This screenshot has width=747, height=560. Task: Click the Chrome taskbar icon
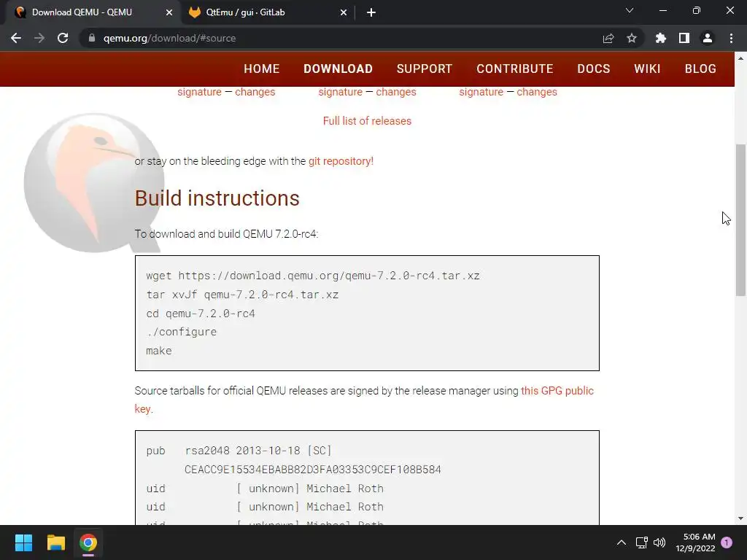[88, 542]
